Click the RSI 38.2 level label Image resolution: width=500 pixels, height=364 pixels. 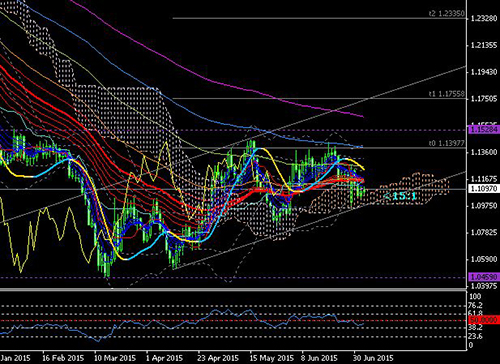pyautogui.click(x=475, y=328)
